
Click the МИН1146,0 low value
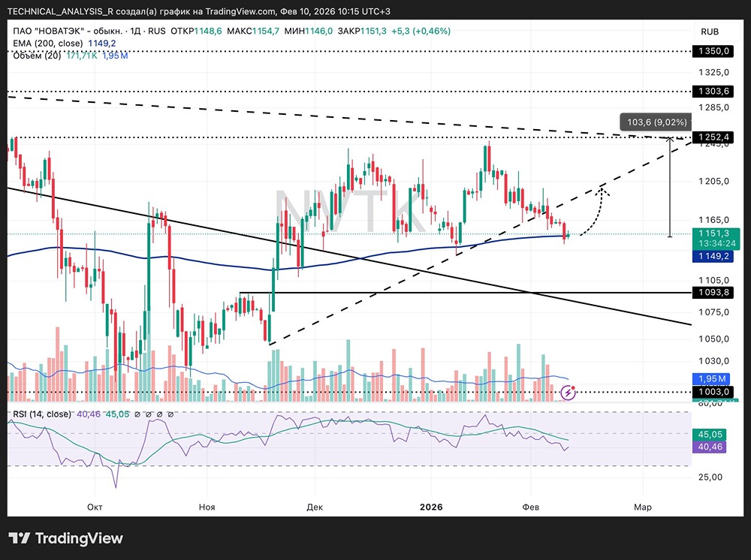pos(309,31)
